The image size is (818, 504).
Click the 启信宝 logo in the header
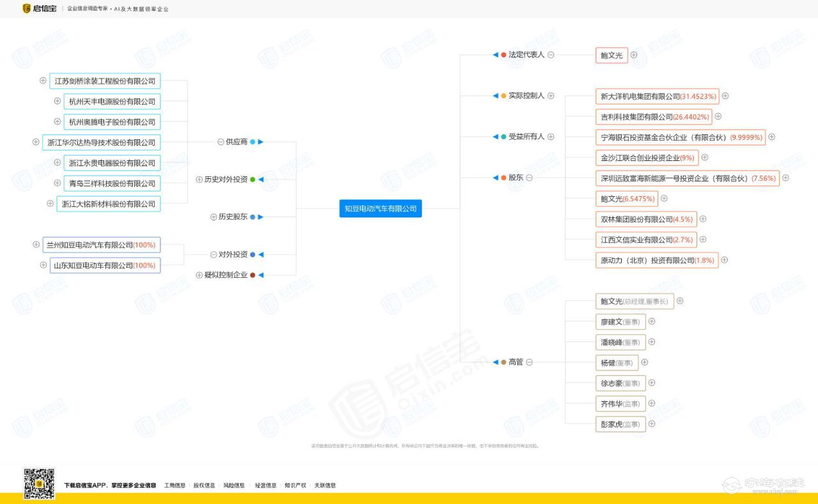coord(40,9)
